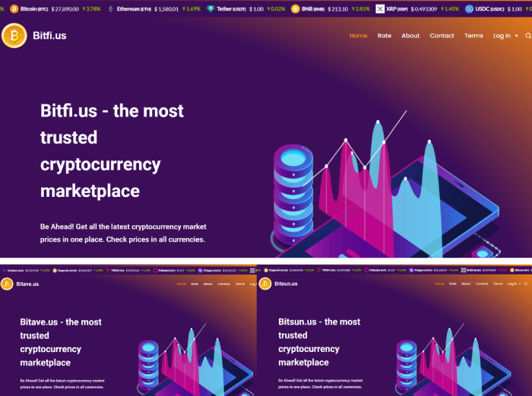Open the Rate menu item on Bitfi.us
The image size is (532, 396).
click(x=385, y=36)
